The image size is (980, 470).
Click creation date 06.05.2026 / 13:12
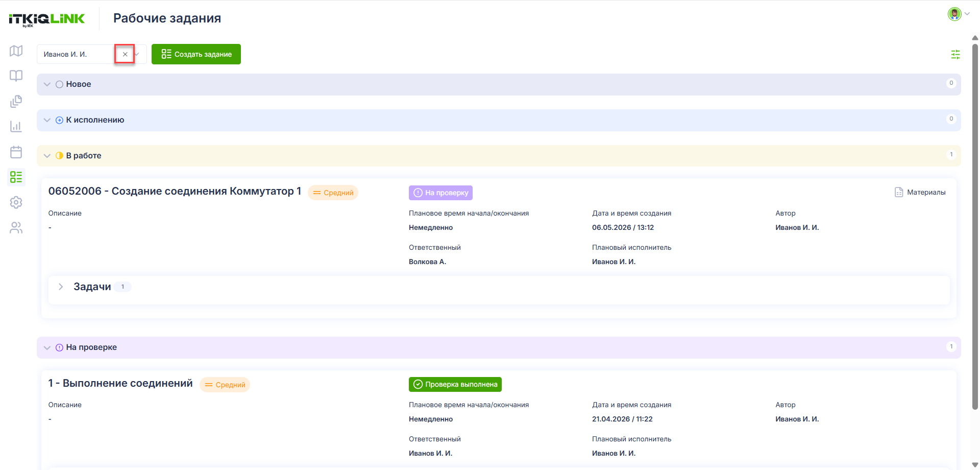coord(623,227)
